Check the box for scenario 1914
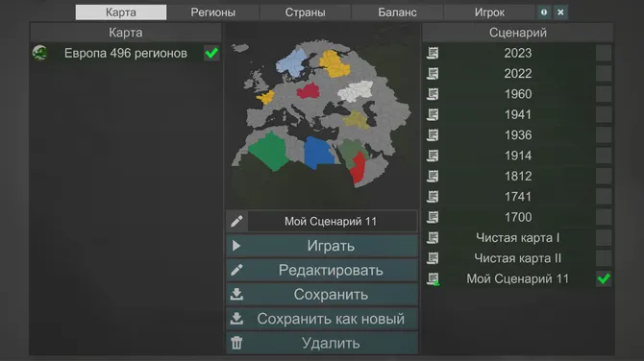 (604, 156)
